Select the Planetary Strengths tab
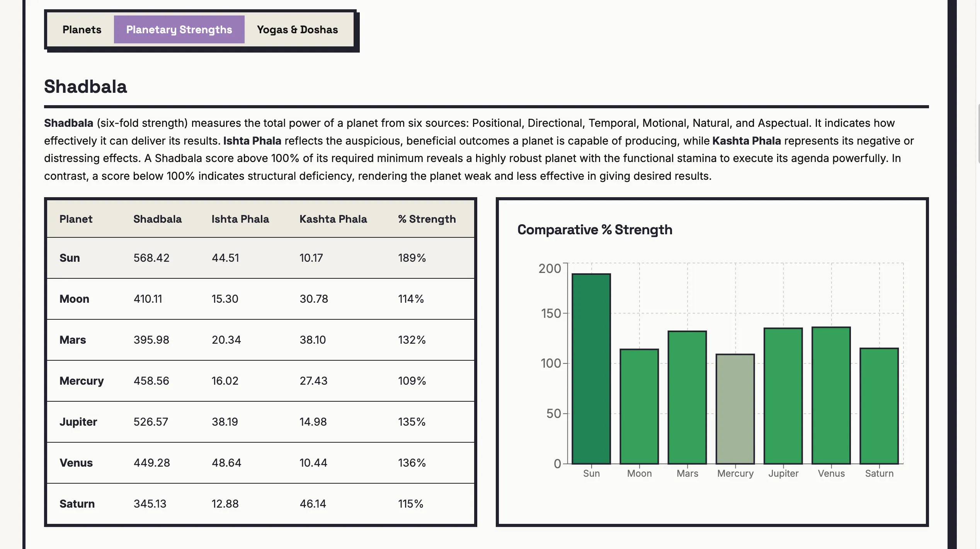Viewport: 980px width, 549px height. (x=179, y=29)
